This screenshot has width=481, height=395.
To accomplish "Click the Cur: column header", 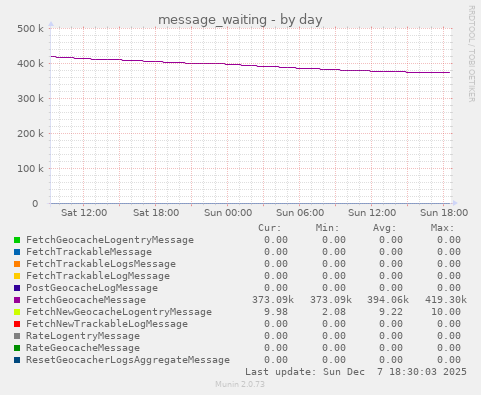I will click(270, 228).
